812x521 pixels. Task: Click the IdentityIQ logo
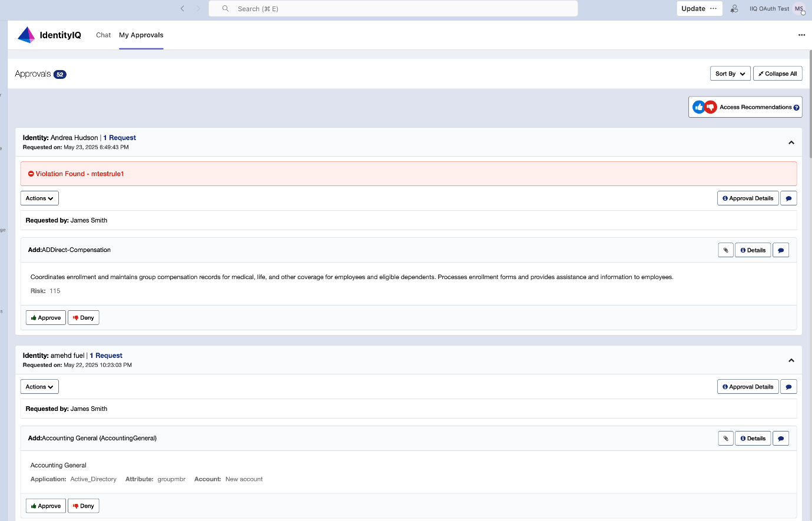point(26,34)
